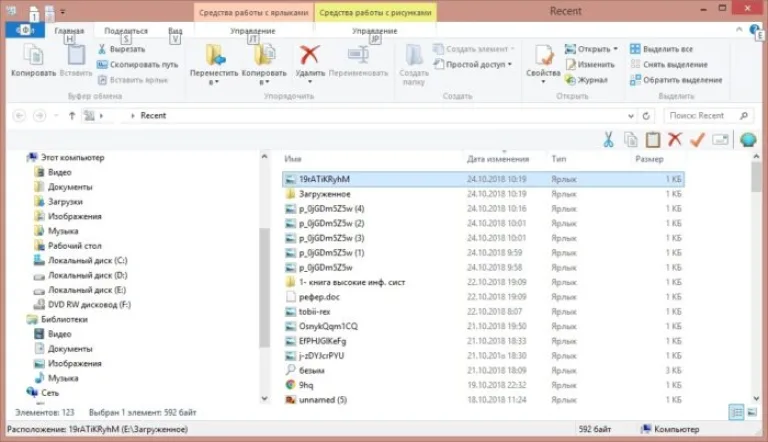Image resolution: width=768 pixels, height=442 pixels.
Task: Open the blue Файл menu tab
Action: pos(25,30)
